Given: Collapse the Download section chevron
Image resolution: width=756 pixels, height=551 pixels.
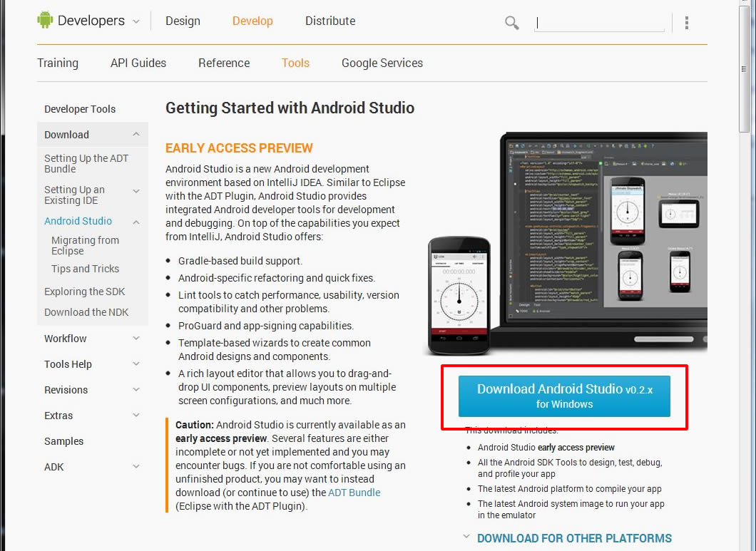Looking at the screenshot, I should point(136,135).
